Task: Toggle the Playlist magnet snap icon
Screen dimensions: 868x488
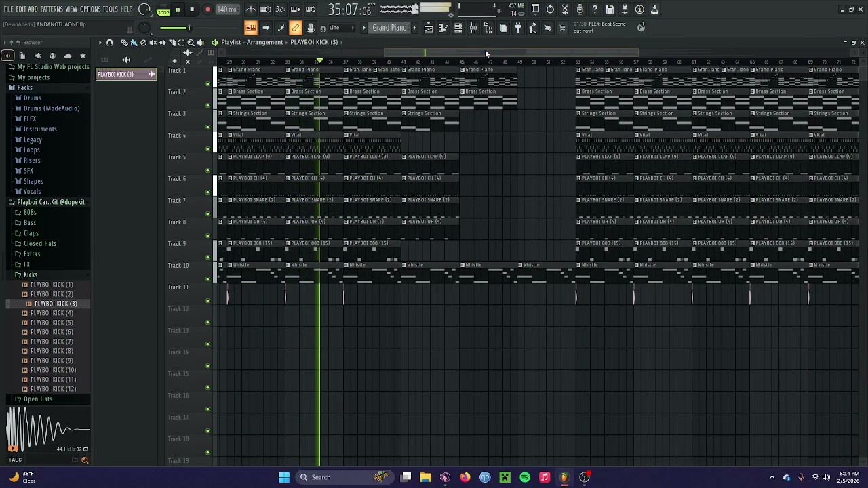Action: [109, 43]
